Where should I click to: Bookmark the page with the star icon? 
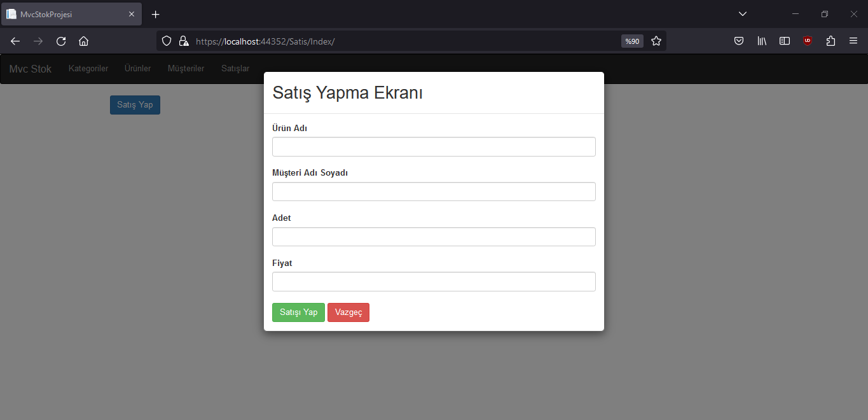pos(656,41)
